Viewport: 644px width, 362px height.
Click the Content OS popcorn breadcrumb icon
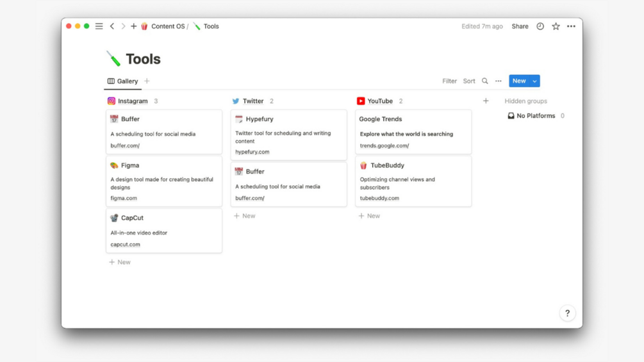click(144, 26)
